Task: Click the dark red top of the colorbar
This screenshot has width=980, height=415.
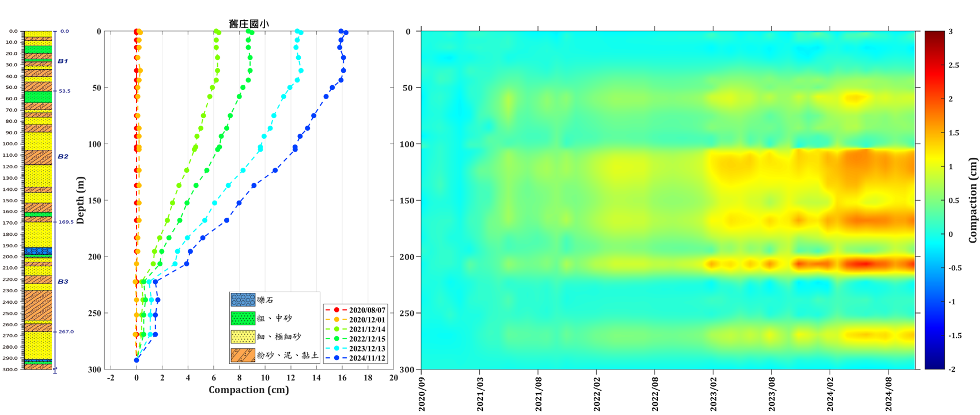Action: pyautogui.click(x=934, y=34)
